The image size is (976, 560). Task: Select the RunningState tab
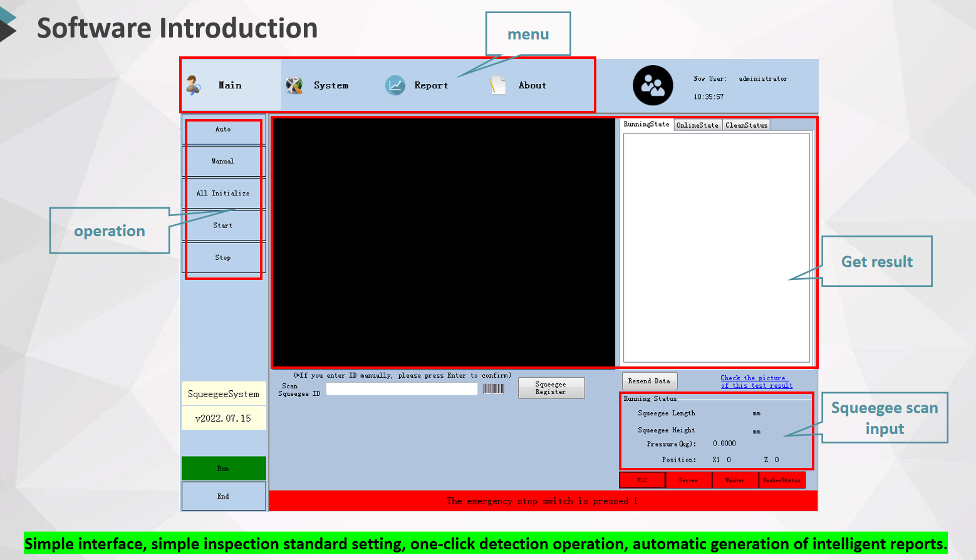tap(646, 124)
